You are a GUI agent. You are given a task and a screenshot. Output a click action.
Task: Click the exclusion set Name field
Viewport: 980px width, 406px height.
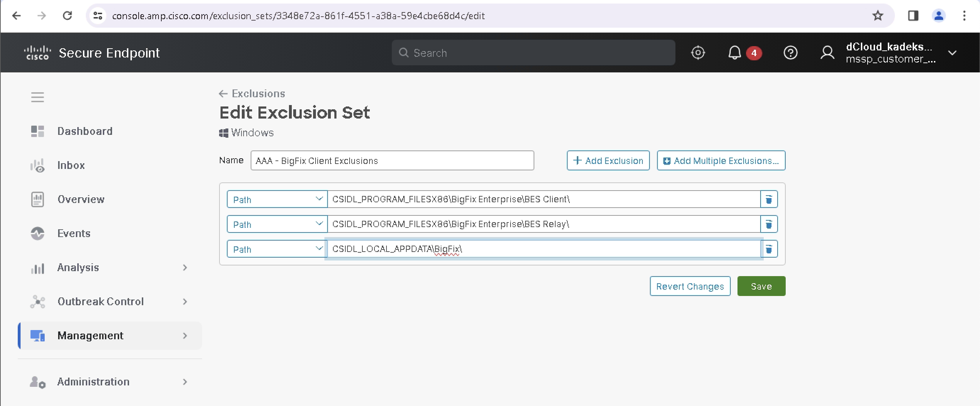point(392,161)
